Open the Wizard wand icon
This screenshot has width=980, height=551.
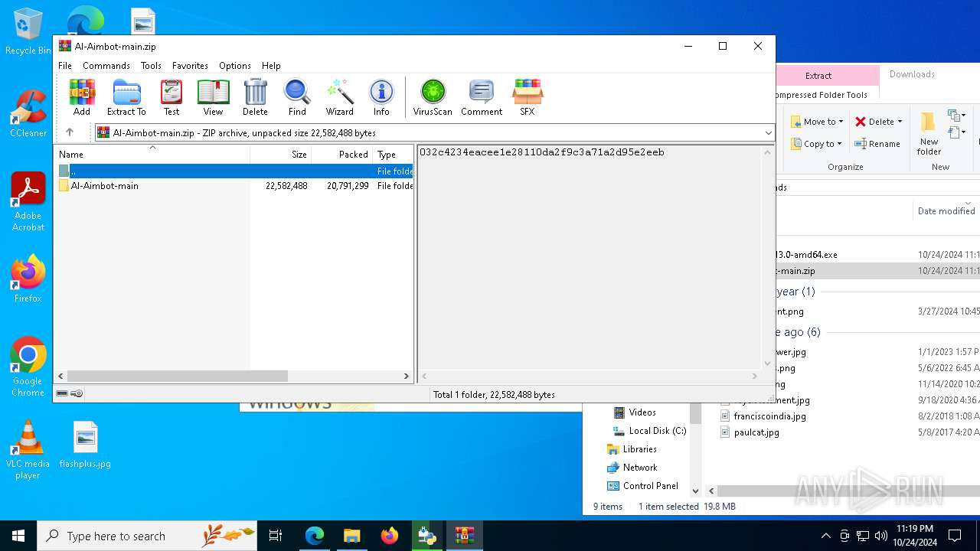(340, 97)
